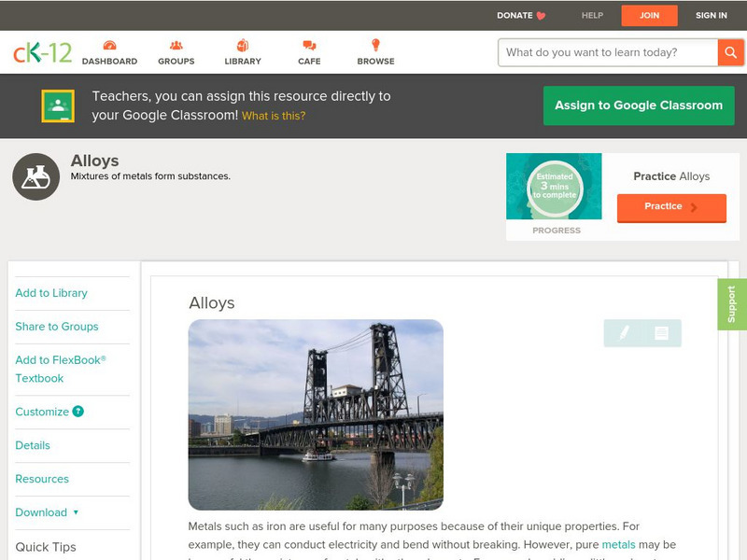This screenshot has height=560, width=747.
Task: Click Share to Groups link
Action: point(57,327)
